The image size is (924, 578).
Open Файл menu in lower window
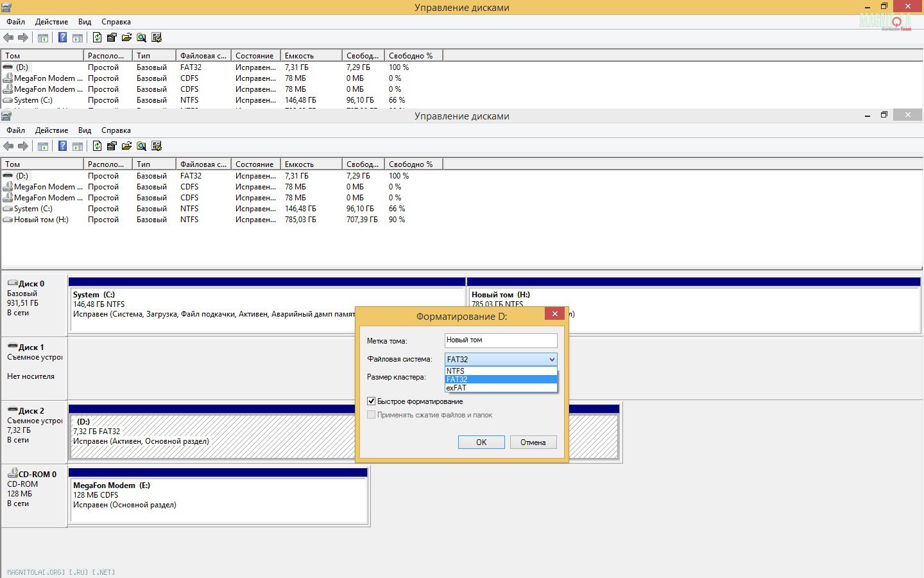15,130
